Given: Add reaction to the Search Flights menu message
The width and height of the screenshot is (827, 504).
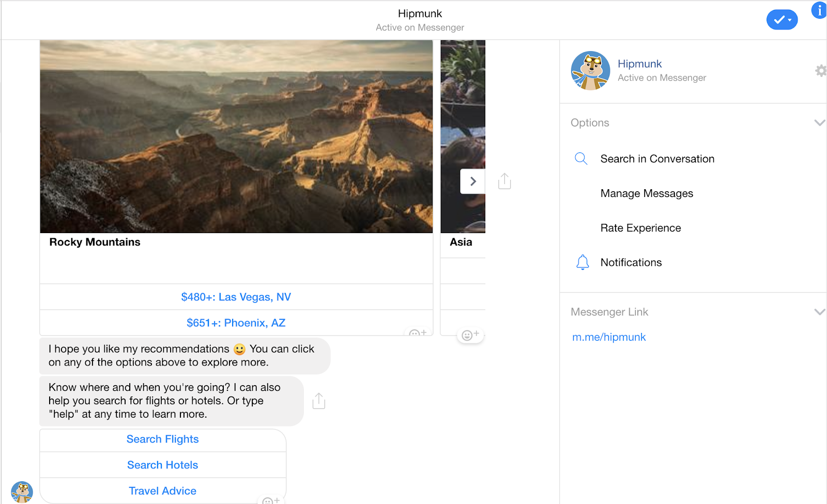Looking at the screenshot, I should coord(271,500).
